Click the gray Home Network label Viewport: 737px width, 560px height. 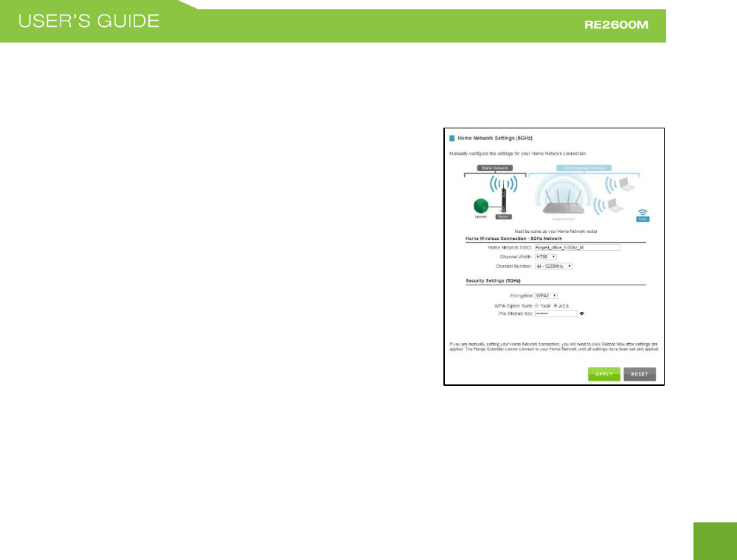(x=495, y=168)
